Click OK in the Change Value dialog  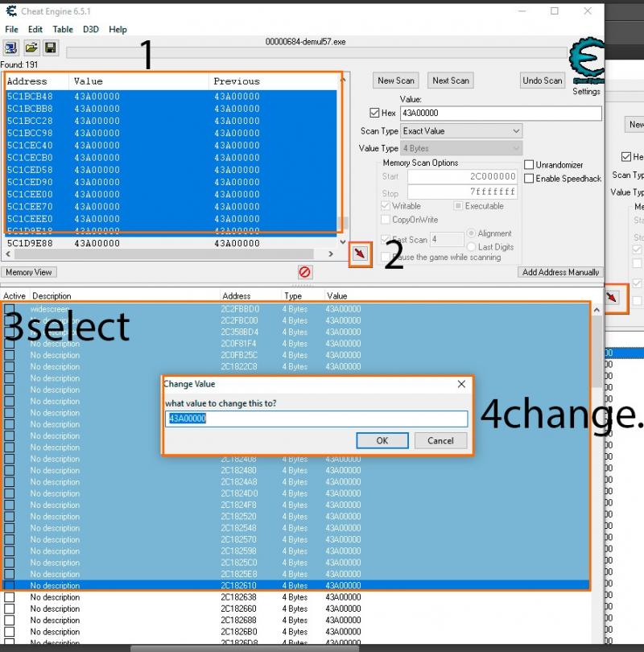pyautogui.click(x=382, y=441)
